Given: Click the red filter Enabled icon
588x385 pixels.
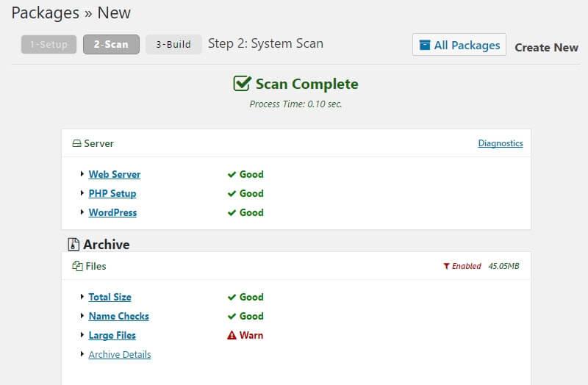Looking at the screenshot, I should pos(446,267).
